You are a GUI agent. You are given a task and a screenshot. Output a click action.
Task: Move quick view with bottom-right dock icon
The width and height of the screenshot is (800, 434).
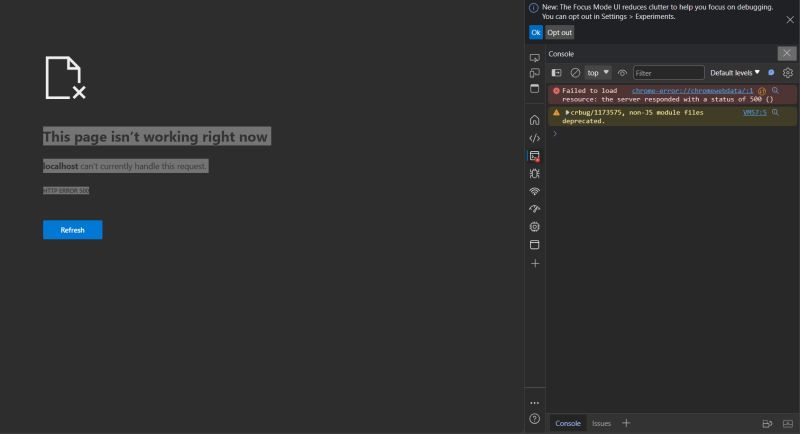point(767,423)
